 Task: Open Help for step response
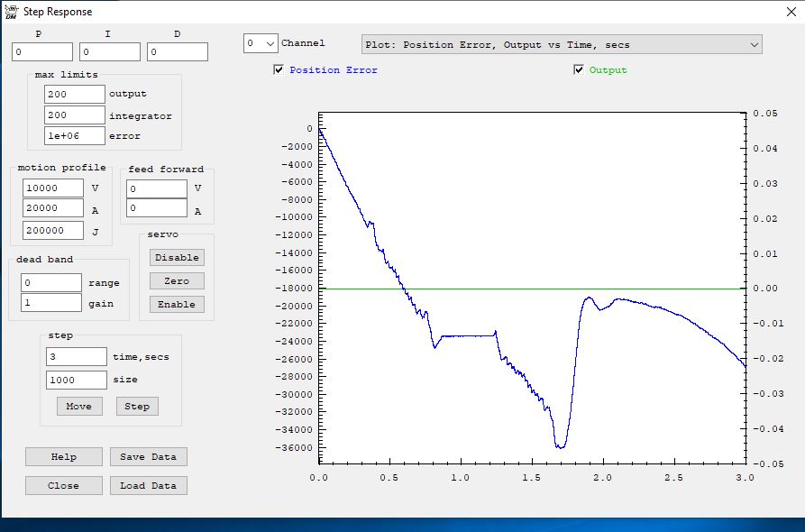pyautogui.click(x=63, y=457)
